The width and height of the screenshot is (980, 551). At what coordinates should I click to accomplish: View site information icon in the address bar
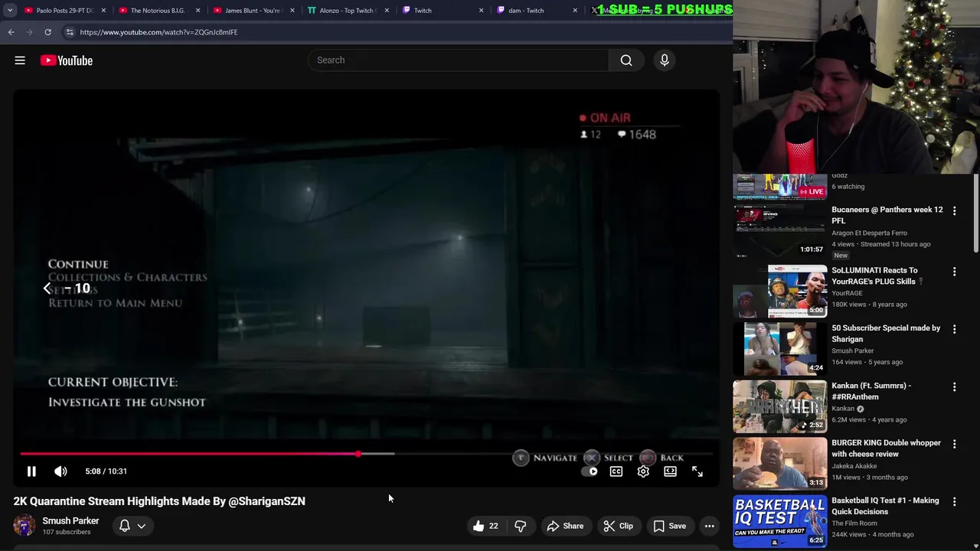[69, 32]
